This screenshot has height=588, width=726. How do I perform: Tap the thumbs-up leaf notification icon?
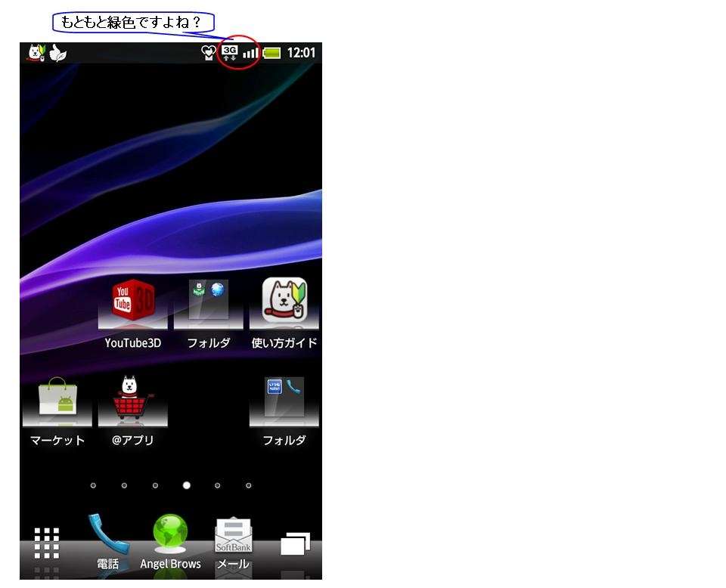(58, 53)
